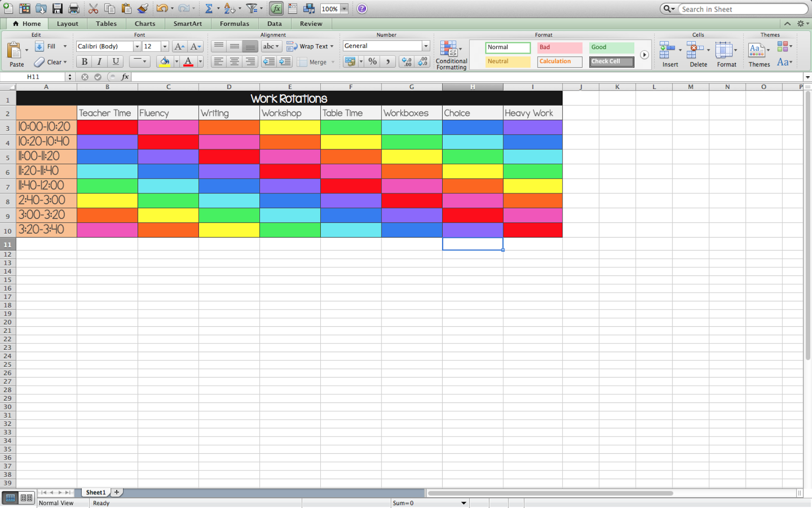Increase decimal places

(407, 61)
